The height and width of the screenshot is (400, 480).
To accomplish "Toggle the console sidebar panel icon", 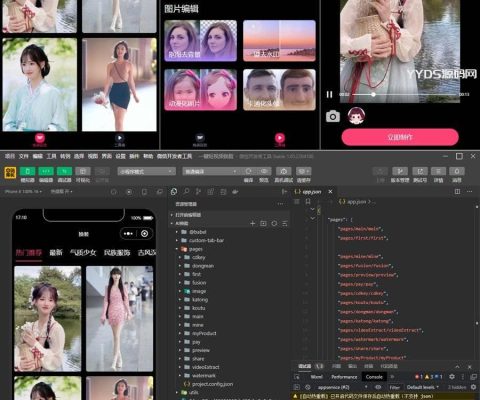I will (x=297, y=387).
